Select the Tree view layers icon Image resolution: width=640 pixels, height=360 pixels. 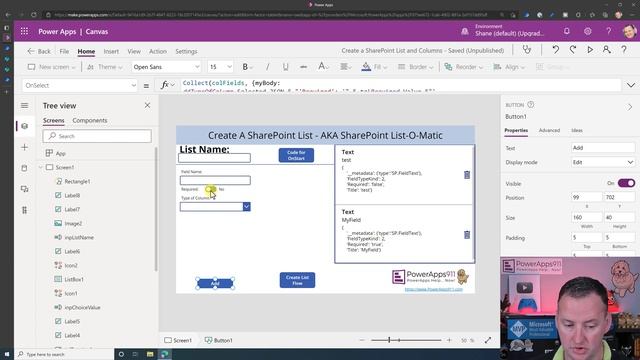[24, 126]
